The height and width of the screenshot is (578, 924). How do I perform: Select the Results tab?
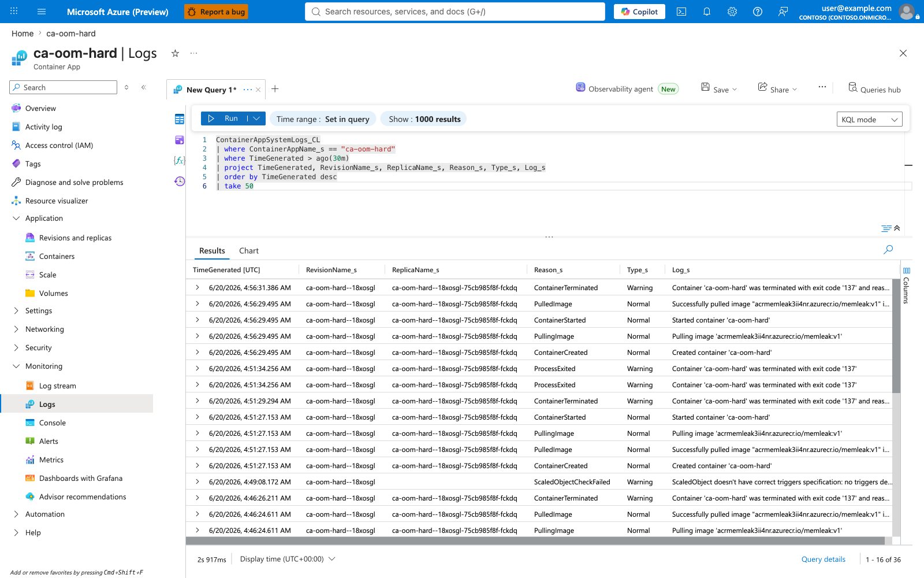coord(212,251)
